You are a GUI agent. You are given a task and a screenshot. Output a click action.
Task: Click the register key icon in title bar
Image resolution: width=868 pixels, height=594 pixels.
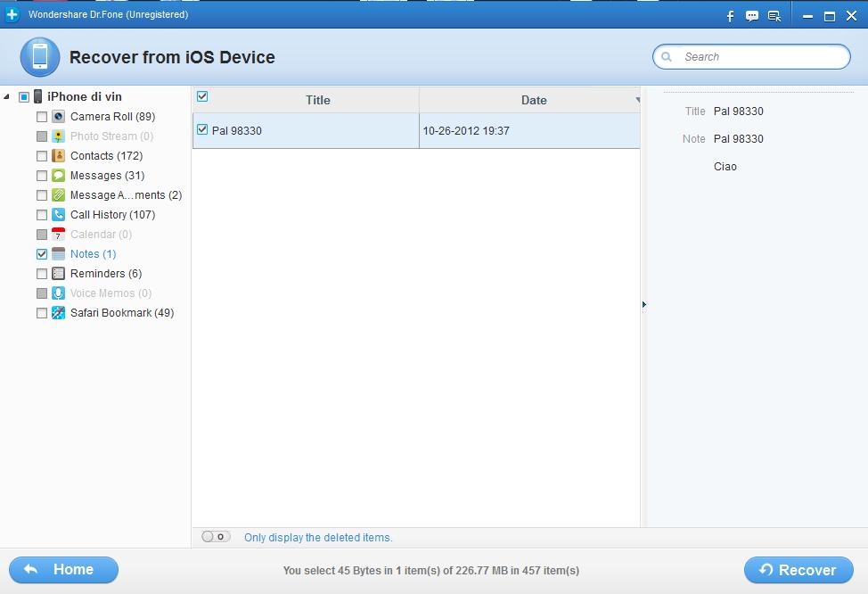pyautogui.click(x=774, y=16)
